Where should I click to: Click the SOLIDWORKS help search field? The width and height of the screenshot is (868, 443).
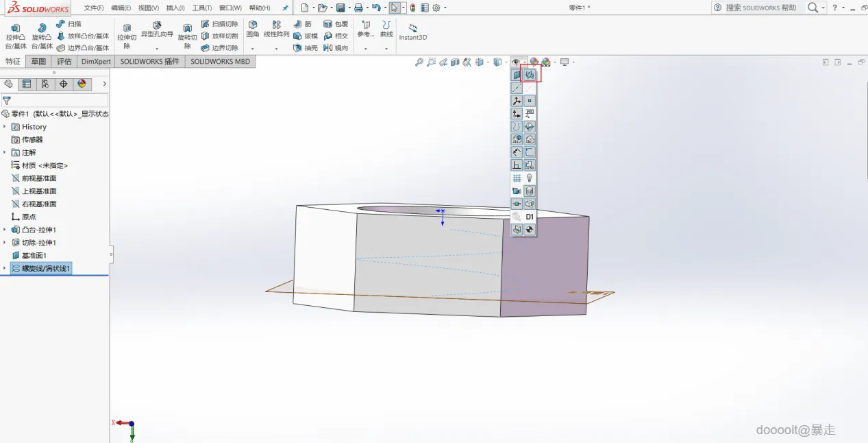click(x=760, y=8)
